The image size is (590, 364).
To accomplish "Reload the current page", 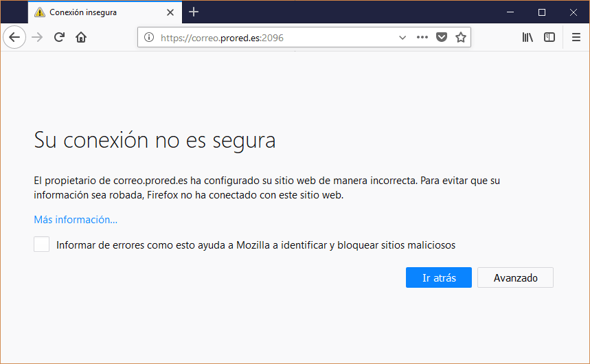I will tap(59, 37).
